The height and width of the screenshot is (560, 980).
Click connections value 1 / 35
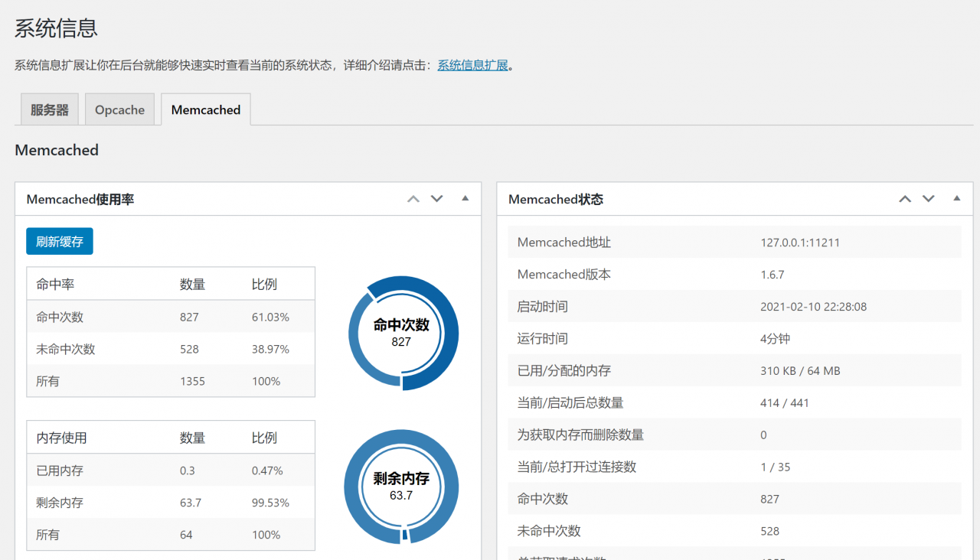[x=776, y=467]
